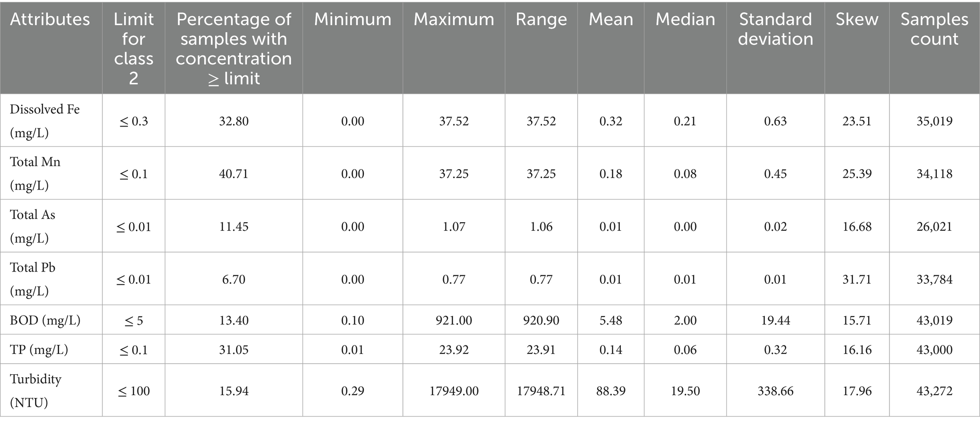The width and height of the screenshot is (980, 425).
Task: Click the Samples count header
Action: pos(934,29)
